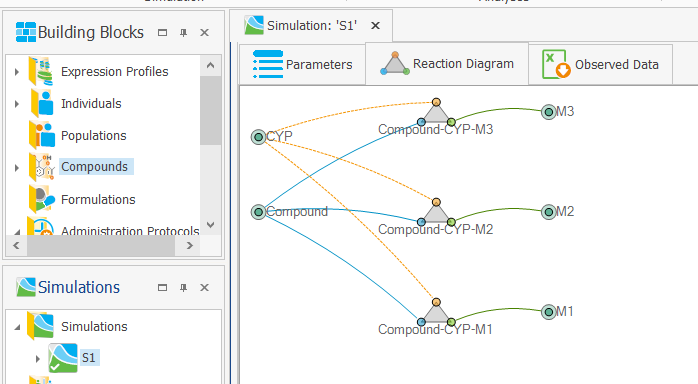Click the Formulations folder icon
698x384 pixels.
(42, 199)
